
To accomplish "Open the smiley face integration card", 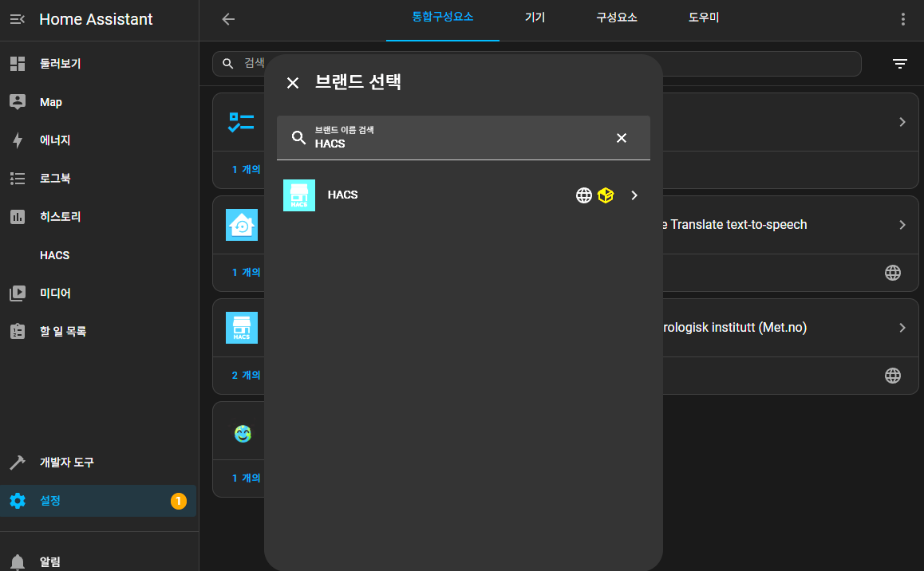I will click(243, 434).
